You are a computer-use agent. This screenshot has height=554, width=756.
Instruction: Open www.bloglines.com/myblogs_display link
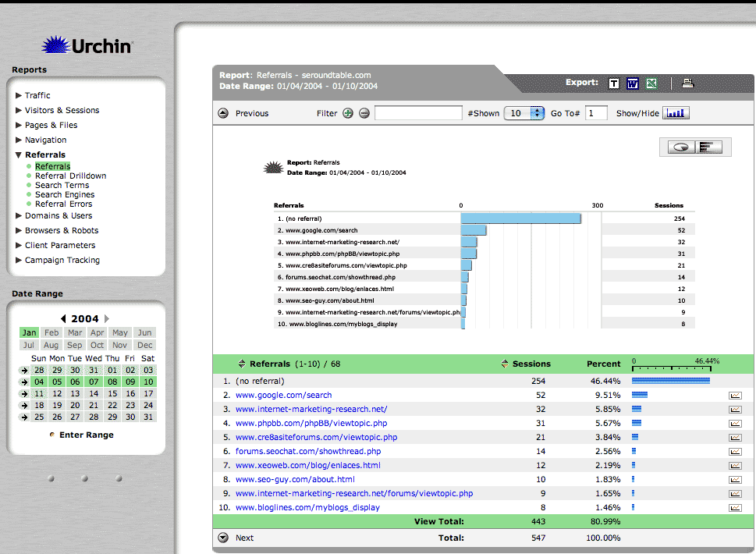click(307, 507)
